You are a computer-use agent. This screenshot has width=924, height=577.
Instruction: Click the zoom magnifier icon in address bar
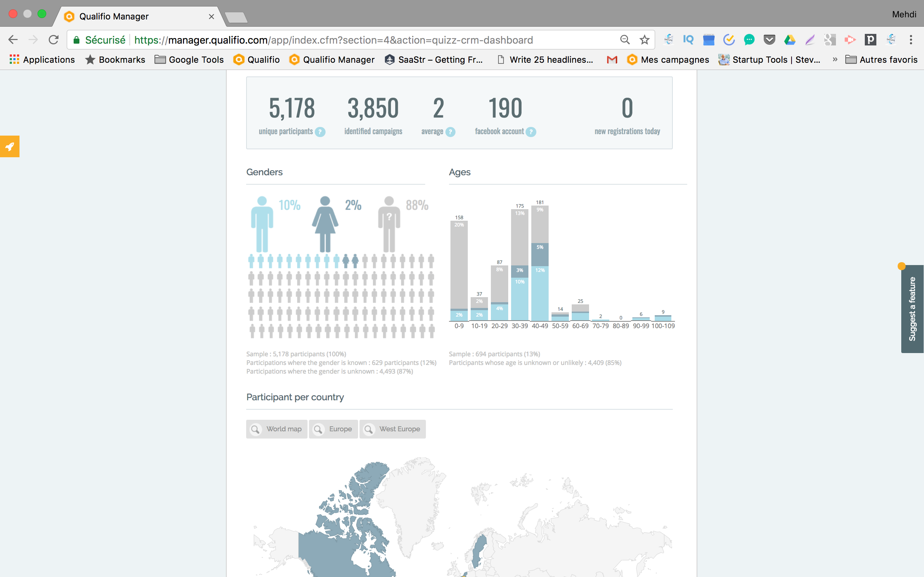625,40
